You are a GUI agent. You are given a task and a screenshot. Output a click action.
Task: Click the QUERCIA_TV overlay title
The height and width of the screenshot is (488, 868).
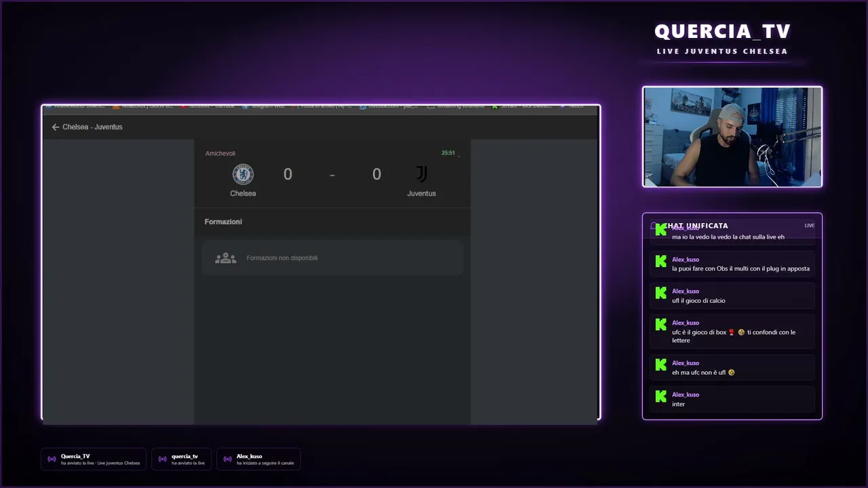(x=723, y=31)
